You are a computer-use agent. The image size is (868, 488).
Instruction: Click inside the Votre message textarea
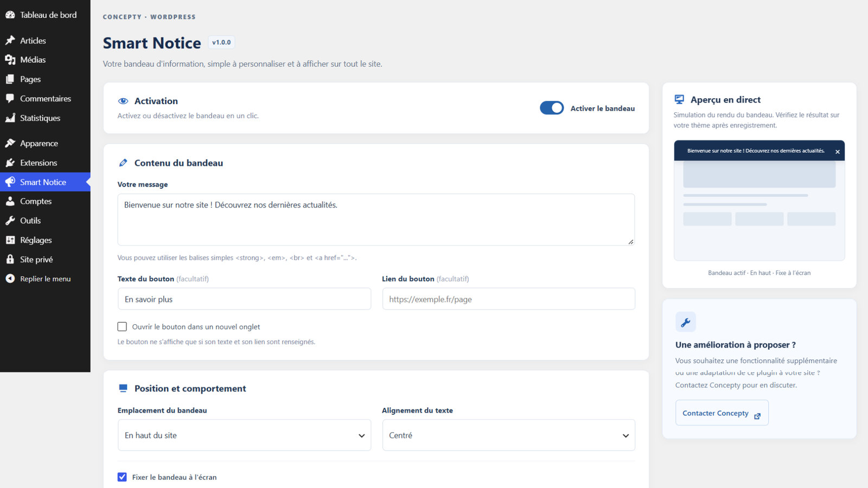pyautogui.click(x=376, y=220)
